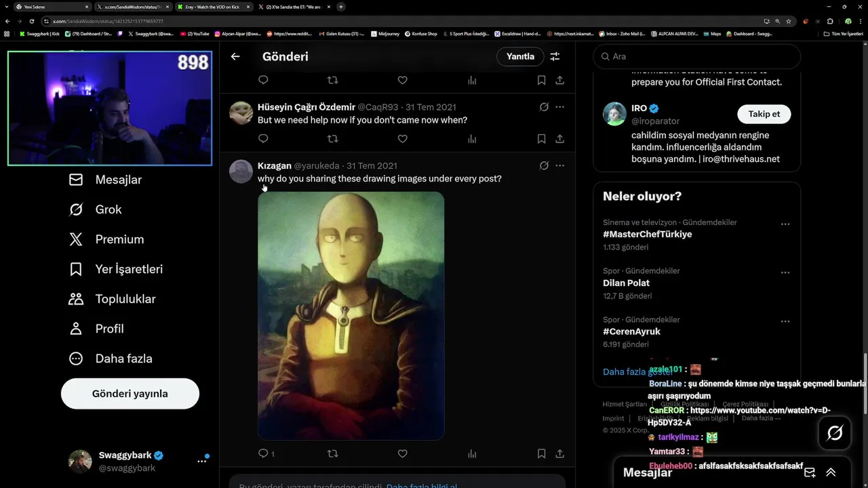868x488 pixels.
Task: Open account menu dots next to Swaggybark
Action: point(202,461)
